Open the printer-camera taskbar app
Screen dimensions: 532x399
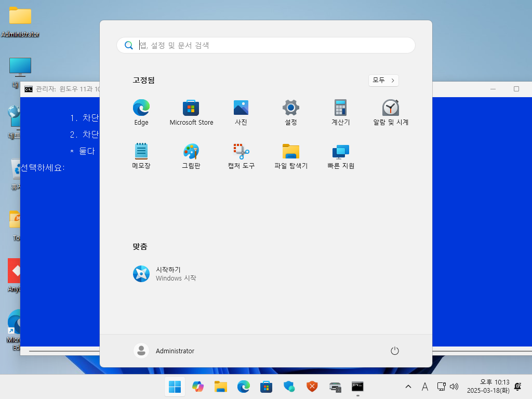click(x=335, y=387)
